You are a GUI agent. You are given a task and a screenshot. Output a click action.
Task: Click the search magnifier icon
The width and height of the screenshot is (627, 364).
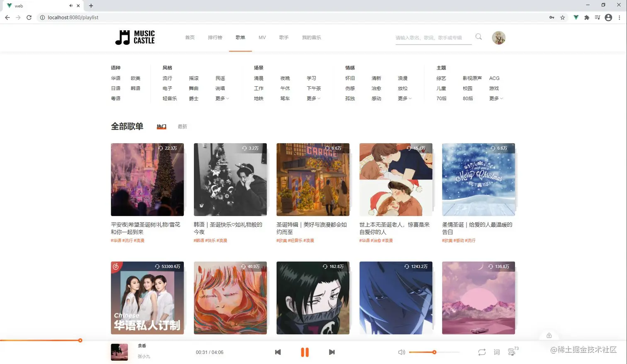(479, 36)
